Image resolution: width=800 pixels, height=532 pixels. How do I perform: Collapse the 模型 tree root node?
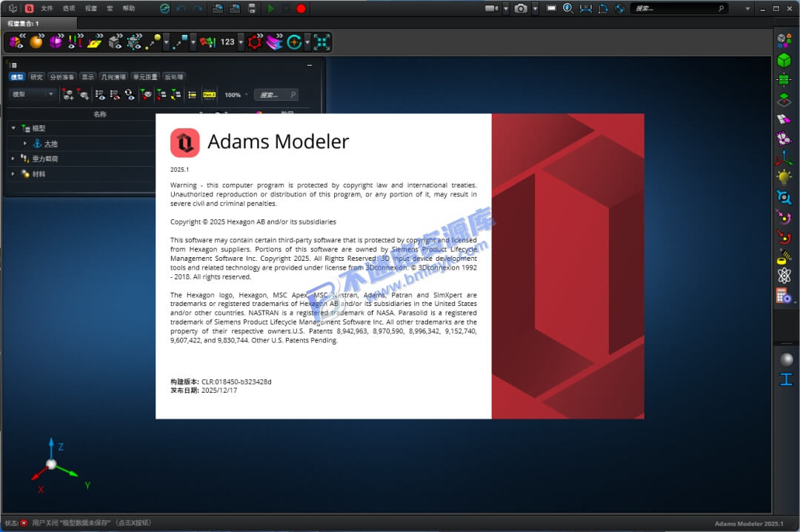[14, 128]
